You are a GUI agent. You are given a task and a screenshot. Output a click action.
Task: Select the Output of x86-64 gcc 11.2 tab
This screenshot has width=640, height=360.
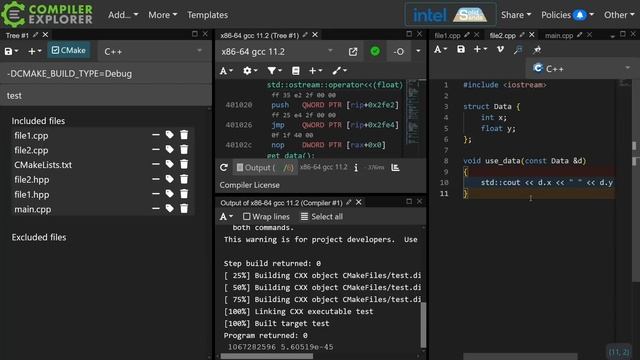pyautogui.click(x=281, y=202)
